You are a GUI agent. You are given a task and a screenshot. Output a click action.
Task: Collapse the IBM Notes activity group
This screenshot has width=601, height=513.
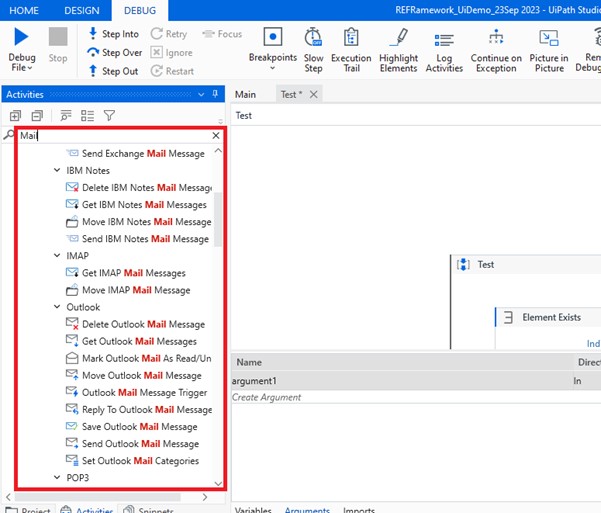coord(57,171)
